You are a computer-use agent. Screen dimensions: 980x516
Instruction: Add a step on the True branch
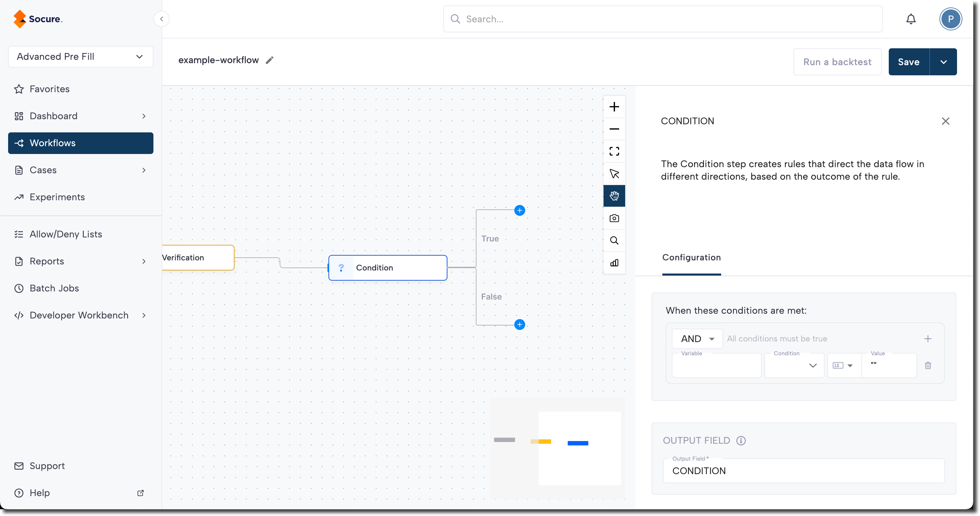(x=519, y=210)
